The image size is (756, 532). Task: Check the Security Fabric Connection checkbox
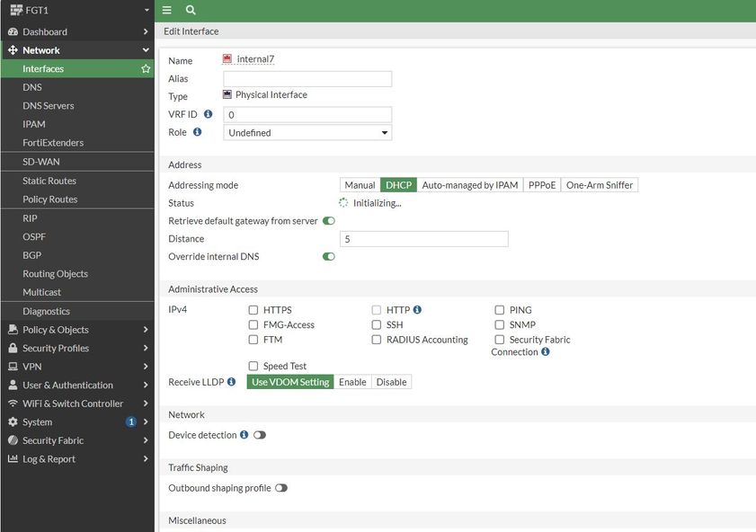[x=500, y=340]
